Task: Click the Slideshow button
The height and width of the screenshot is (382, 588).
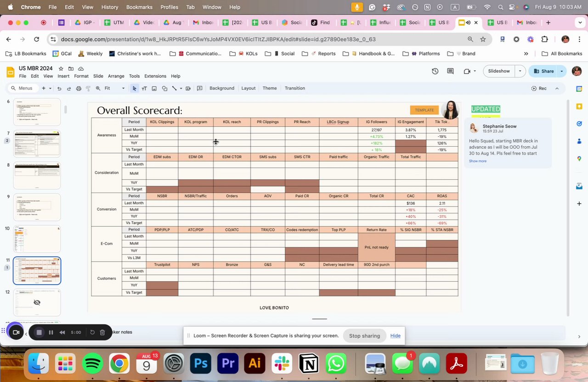Action: tap(499, 71)
